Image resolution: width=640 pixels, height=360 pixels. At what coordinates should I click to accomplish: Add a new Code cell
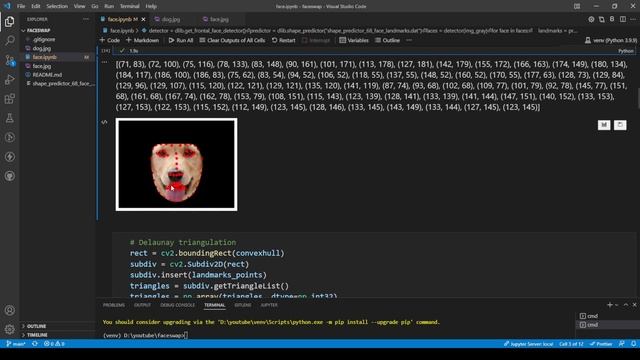click(110, 40)
